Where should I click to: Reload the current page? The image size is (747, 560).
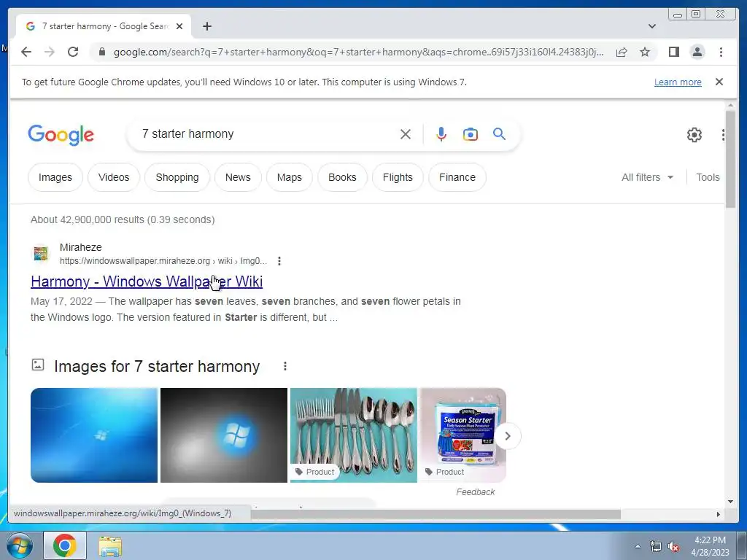click(73, 52)
